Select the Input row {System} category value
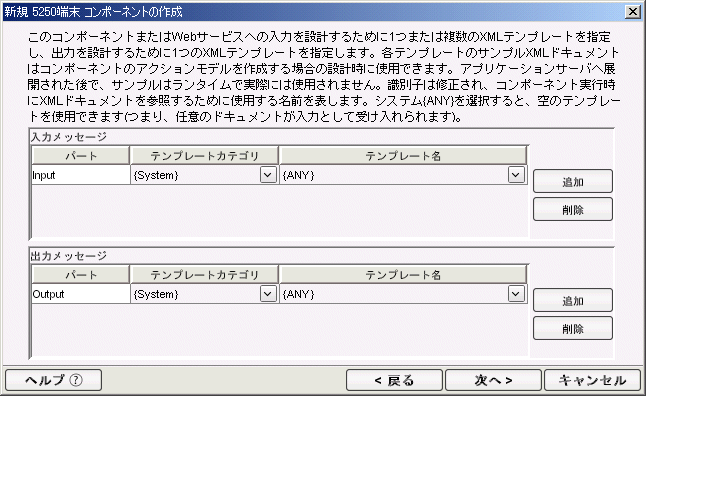This screenshot has height=504, width=712. (x=156, y=175)
